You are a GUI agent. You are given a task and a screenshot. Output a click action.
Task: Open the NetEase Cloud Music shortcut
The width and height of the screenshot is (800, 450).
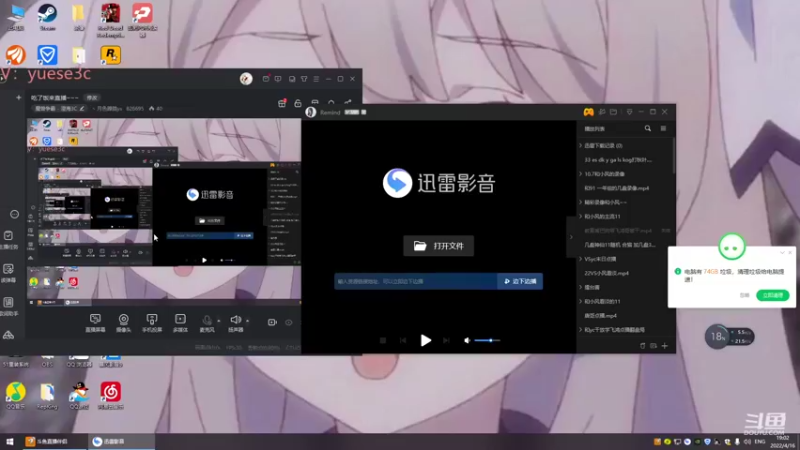[x=111, y=396]
